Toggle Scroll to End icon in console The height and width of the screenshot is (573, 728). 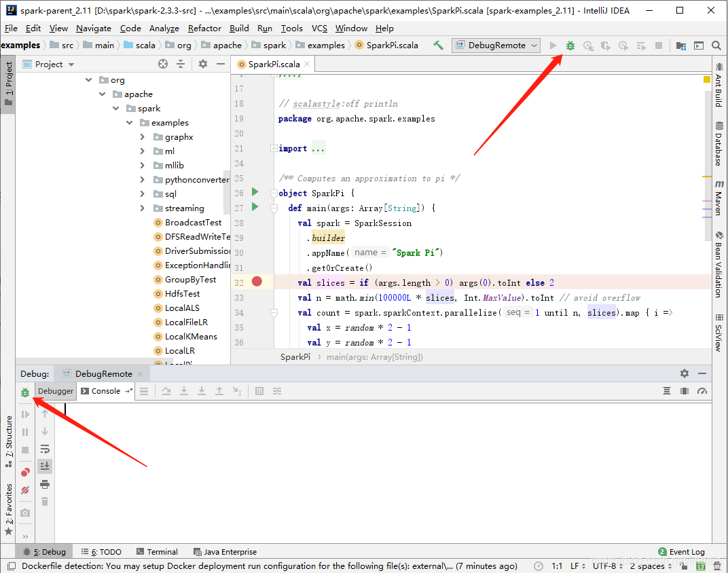(x=45, y=466)
